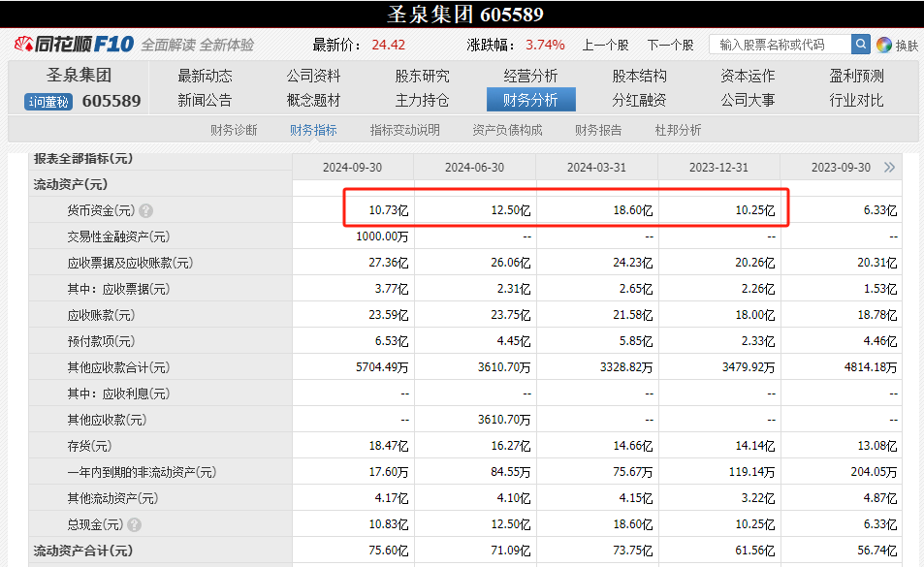Click the 1000.00万 value cell

(382, 236)
